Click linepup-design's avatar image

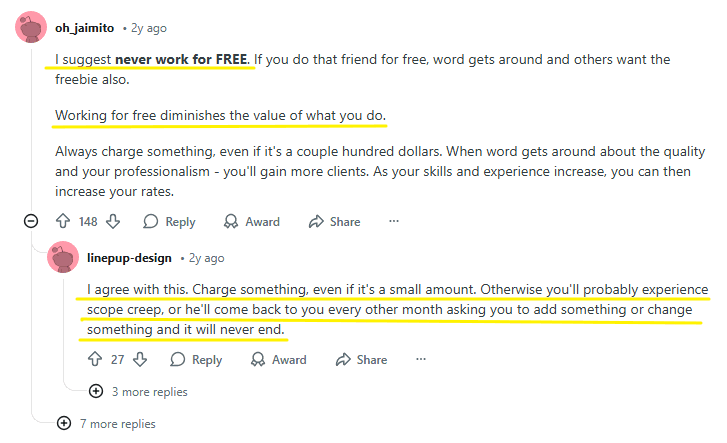[63, 257]
